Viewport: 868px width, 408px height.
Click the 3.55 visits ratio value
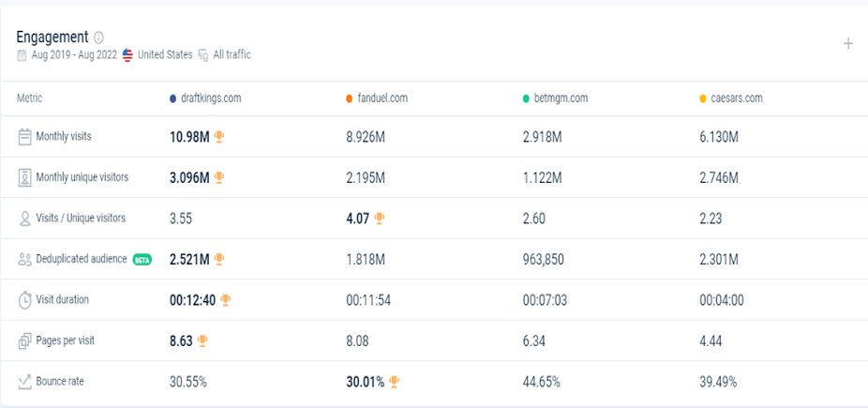click(x=181, y=219)
